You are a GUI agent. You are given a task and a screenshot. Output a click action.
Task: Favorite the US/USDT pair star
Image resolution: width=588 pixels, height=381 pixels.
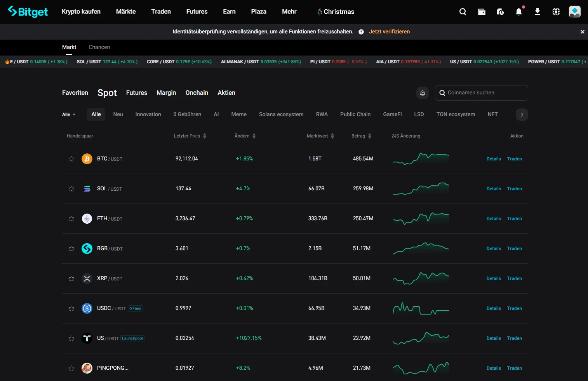click(71, 338)
